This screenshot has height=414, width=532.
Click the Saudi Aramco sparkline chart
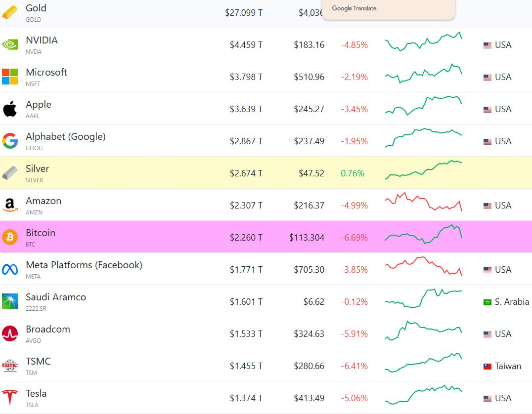tap(423, 298)
